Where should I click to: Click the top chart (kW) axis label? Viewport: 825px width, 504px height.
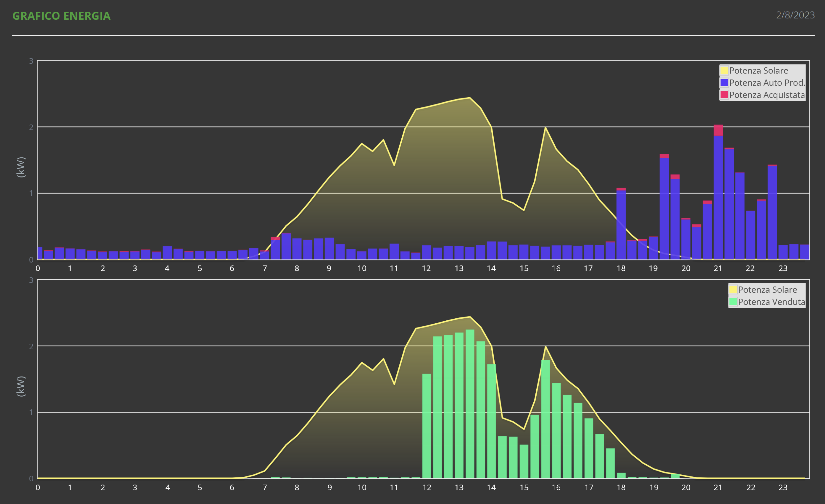coord(21,167)
